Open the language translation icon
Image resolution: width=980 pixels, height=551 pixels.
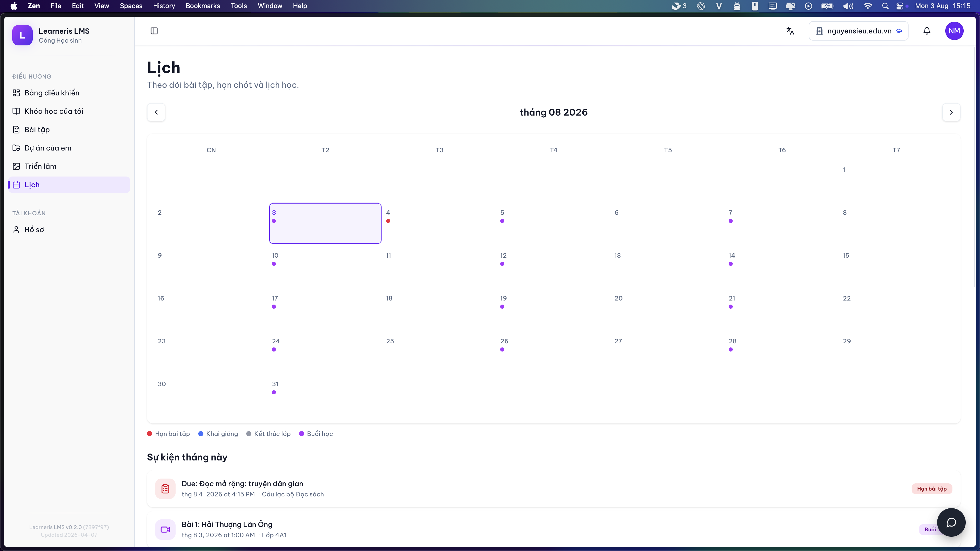tap(790, 31)
